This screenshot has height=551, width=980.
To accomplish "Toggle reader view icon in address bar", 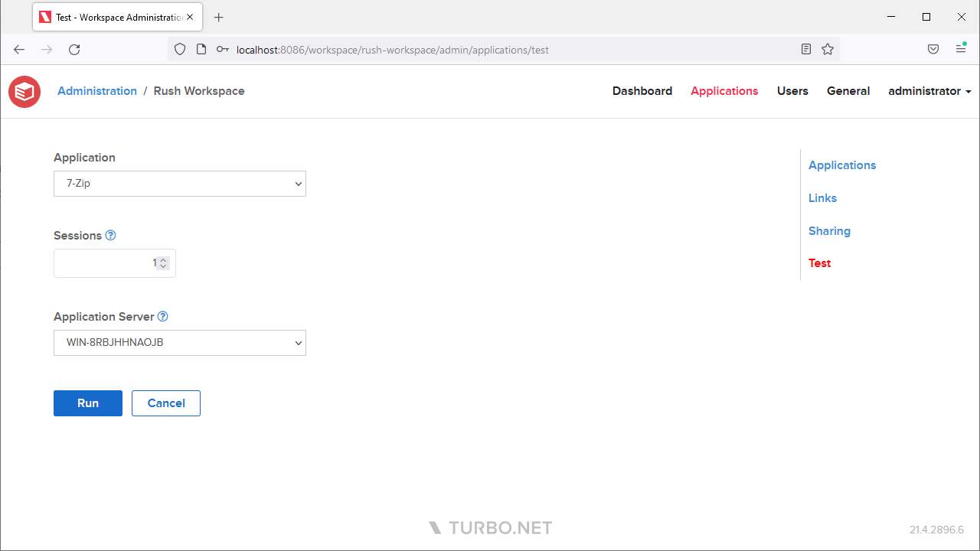I will [x=806, y=50].
